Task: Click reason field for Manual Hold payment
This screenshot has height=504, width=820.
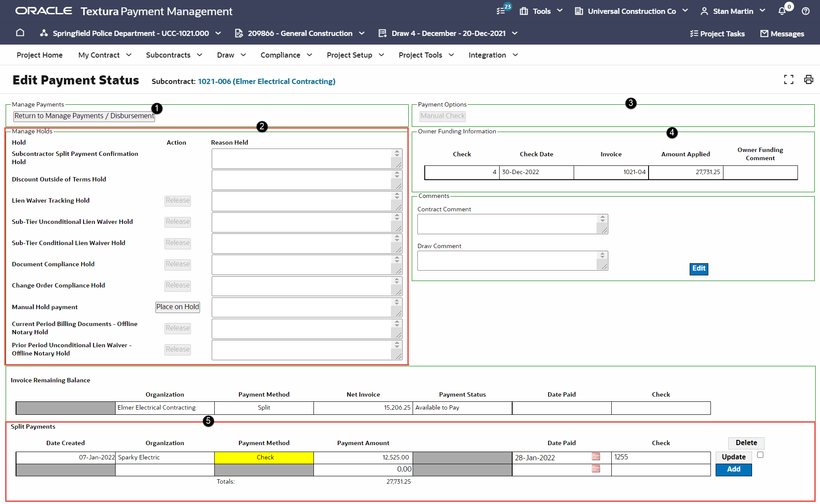Action: pos(307,307)
